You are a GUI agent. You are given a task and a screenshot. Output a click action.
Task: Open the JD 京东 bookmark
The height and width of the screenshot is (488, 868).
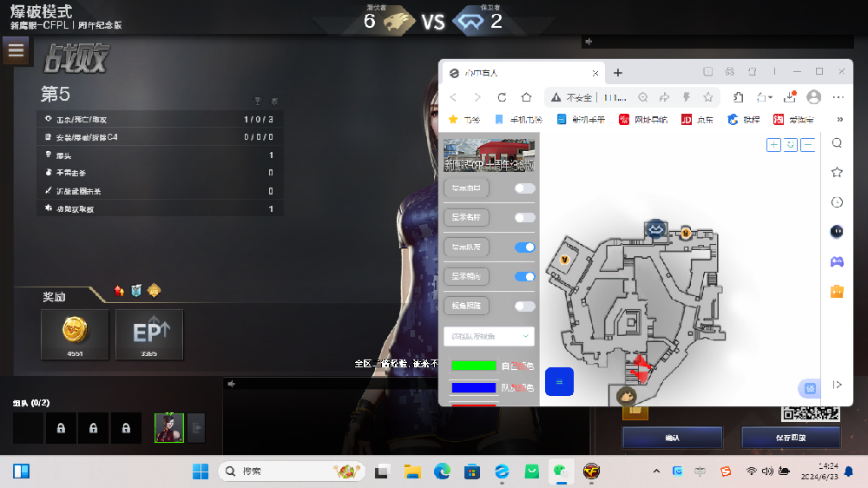697,120
